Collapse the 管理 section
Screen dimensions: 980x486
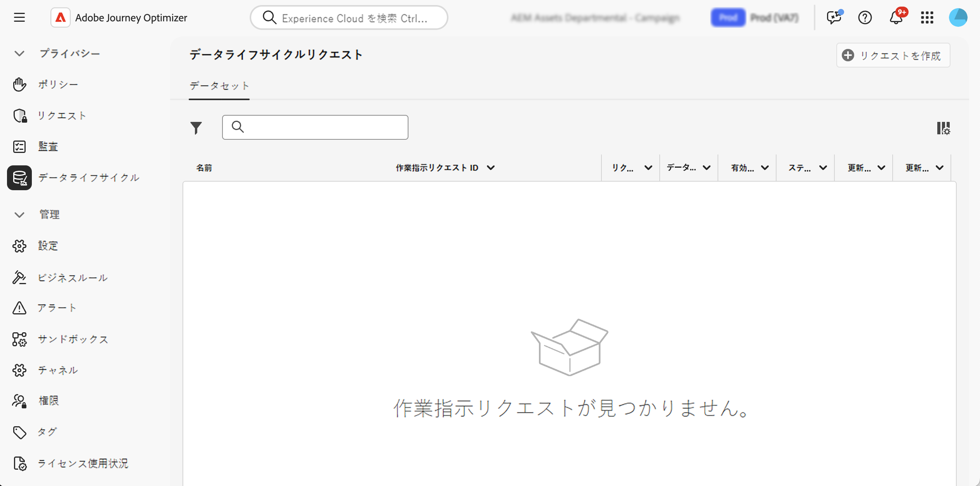click(x=19, y=215)
